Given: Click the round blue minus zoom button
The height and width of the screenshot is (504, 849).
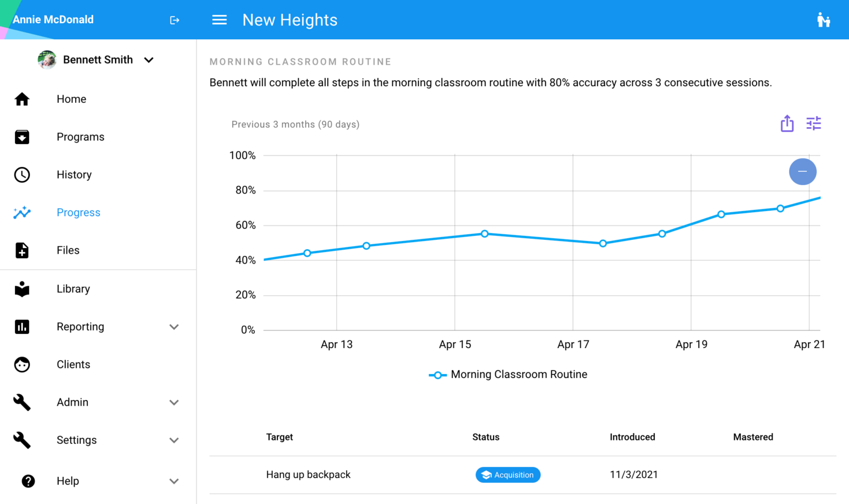Looking at the screenshot, I should pyautogui.click(x=803, y=171).
